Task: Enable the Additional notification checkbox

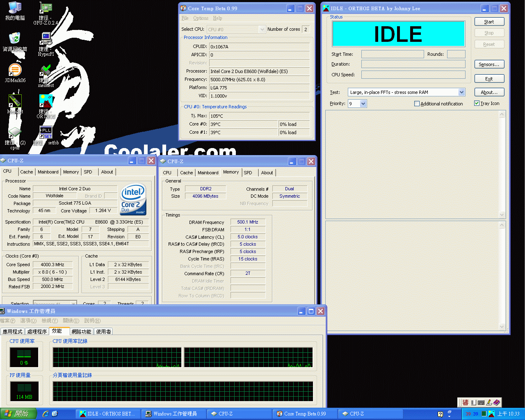Action: 417,104
